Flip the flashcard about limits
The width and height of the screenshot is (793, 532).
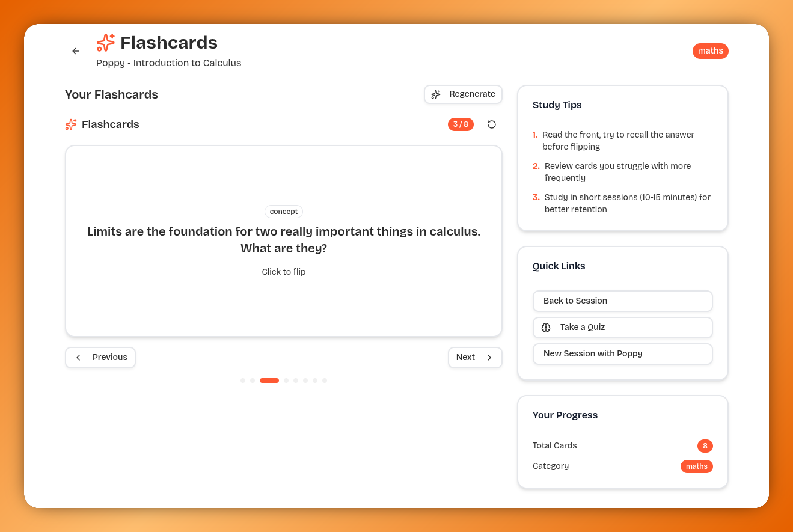click(x=283, y=241)
